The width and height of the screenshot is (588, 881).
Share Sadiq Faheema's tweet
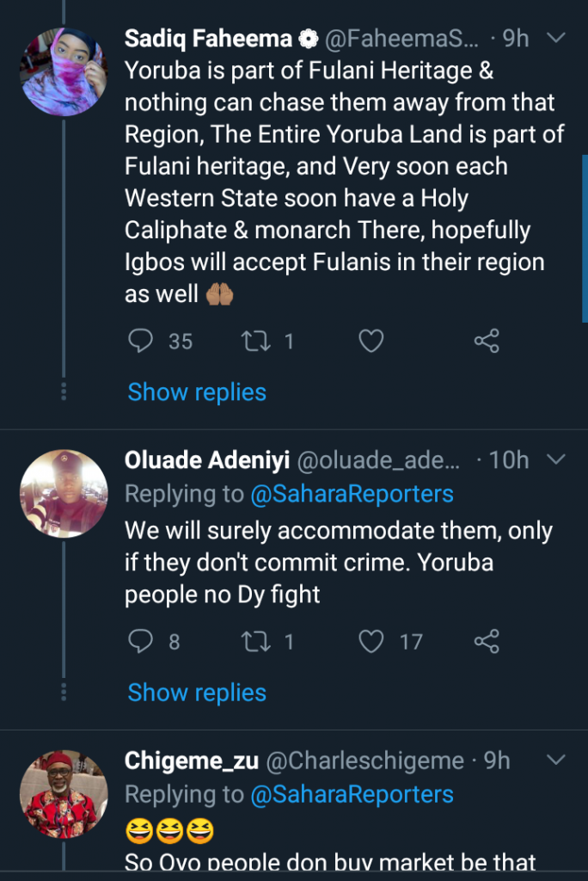point(487,342)
